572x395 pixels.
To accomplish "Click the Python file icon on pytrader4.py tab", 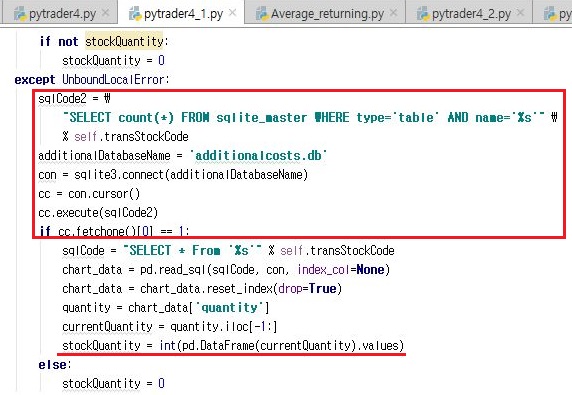I will pyautogui.click(x=20, y=14).
